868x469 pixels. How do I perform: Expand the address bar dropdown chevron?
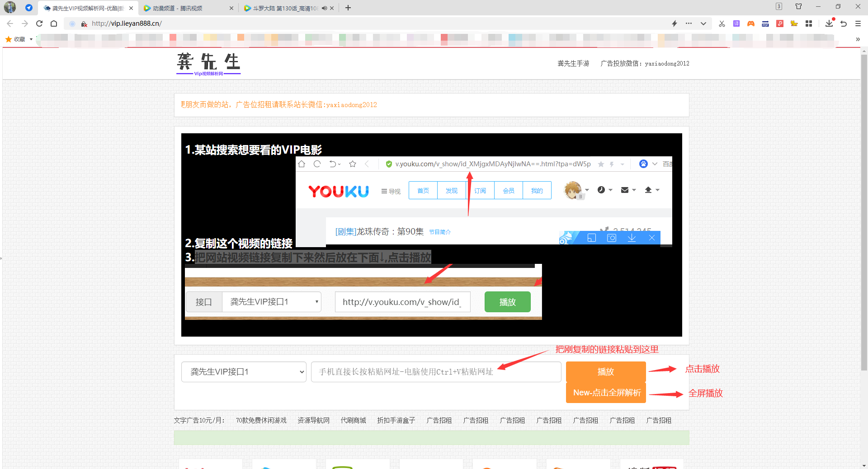(703, 23)
